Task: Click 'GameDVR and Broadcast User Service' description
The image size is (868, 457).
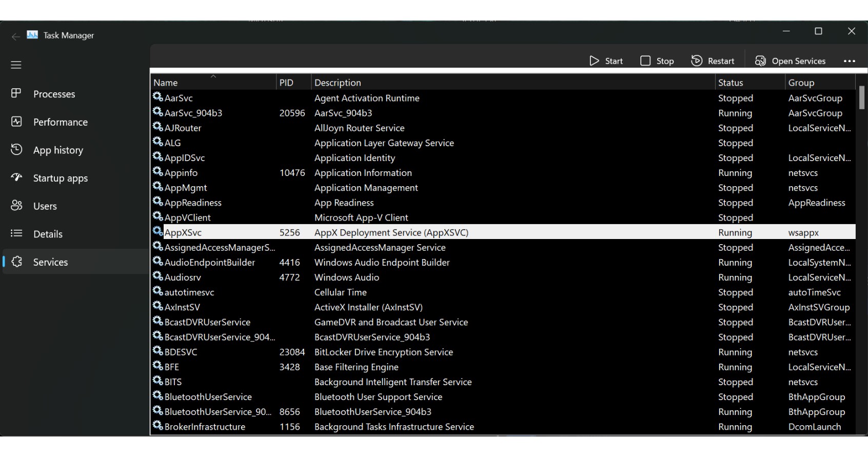Action: (x=391, y=322)
